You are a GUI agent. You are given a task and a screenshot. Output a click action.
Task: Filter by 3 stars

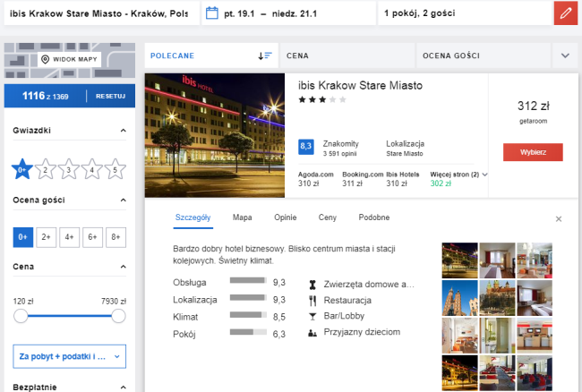pyautogui.click(x=69, y=169)
